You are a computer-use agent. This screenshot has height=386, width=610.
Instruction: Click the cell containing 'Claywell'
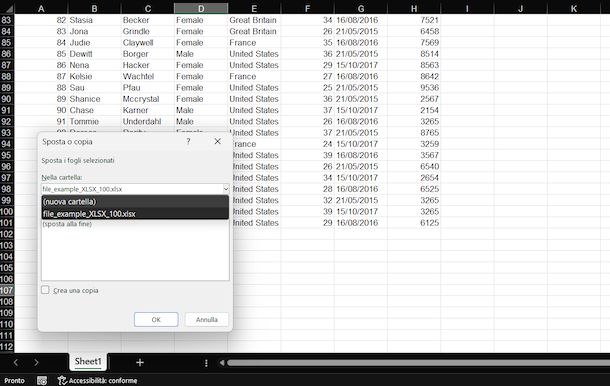(x=148, y=42)
